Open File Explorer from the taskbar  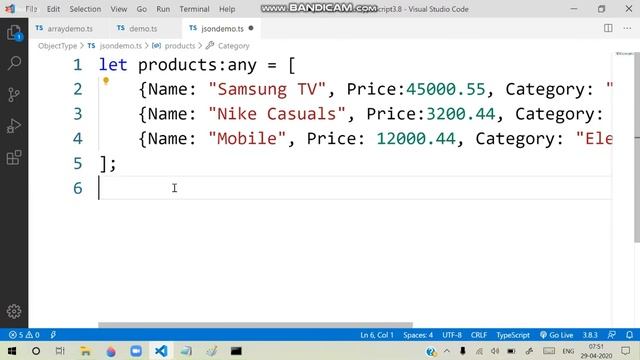click(x=85, y=351)
